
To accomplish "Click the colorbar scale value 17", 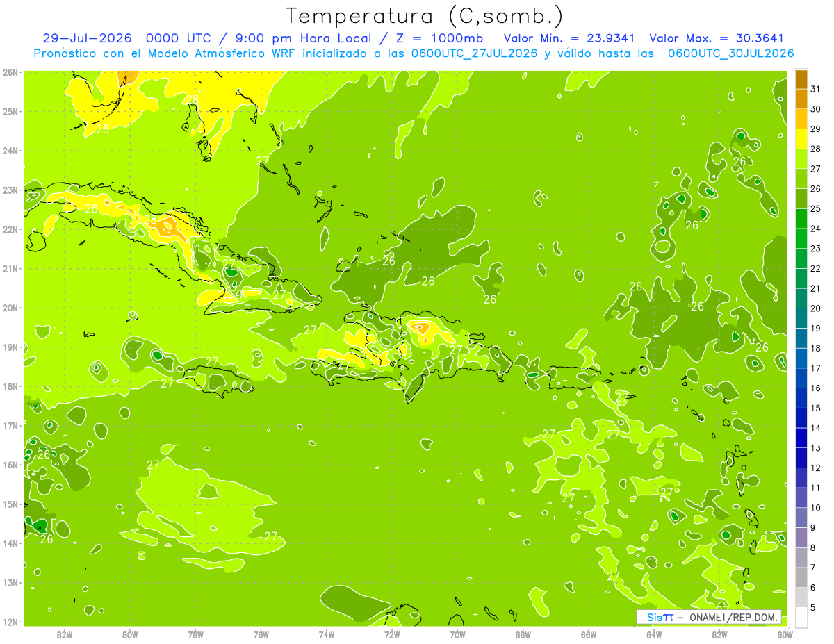I will tap(815, 368).
